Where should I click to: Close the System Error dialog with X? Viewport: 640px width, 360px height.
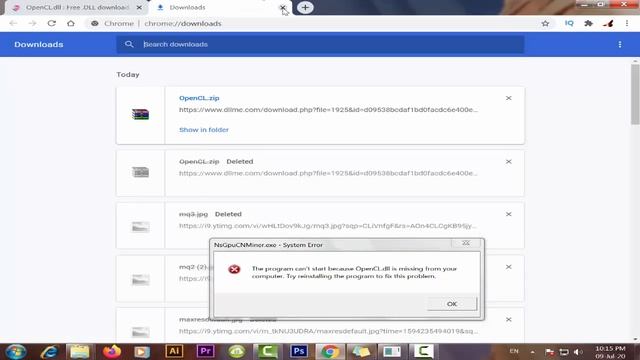tap(466, 243)
